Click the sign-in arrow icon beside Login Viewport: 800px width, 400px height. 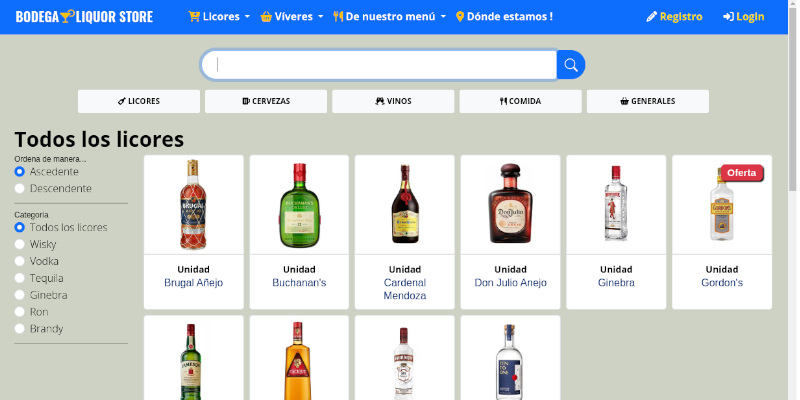point(728,17)
